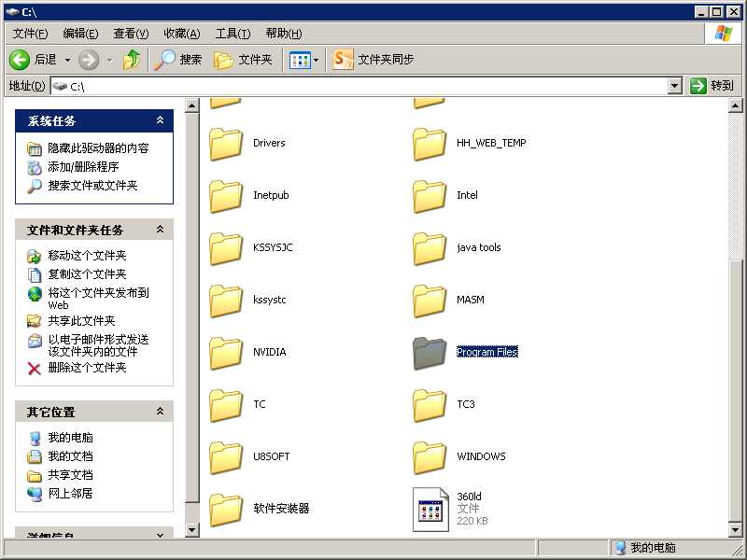Click the Forward arrow toolbar icon
747x560 pixels.
tap(89, 60)
